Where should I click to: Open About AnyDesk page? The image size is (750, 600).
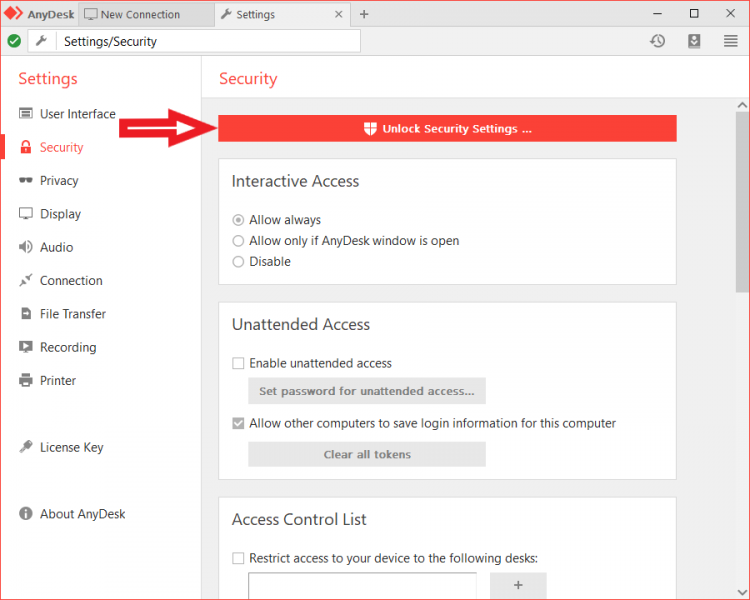click(x=82, y=514)
